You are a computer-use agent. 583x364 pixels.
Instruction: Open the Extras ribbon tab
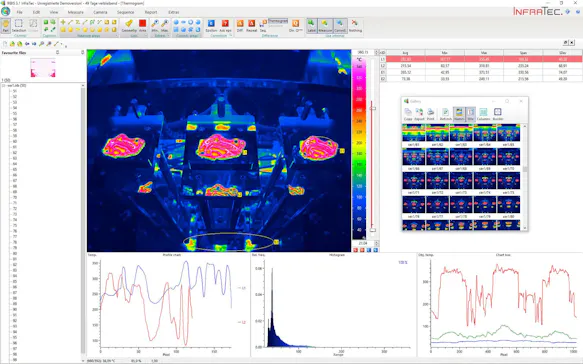pos(174,12)
